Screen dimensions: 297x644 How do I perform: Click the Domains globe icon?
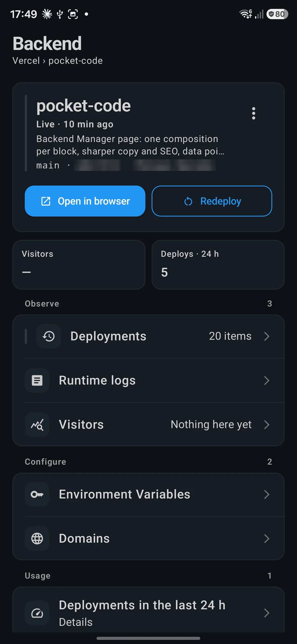tap(37, 538)
